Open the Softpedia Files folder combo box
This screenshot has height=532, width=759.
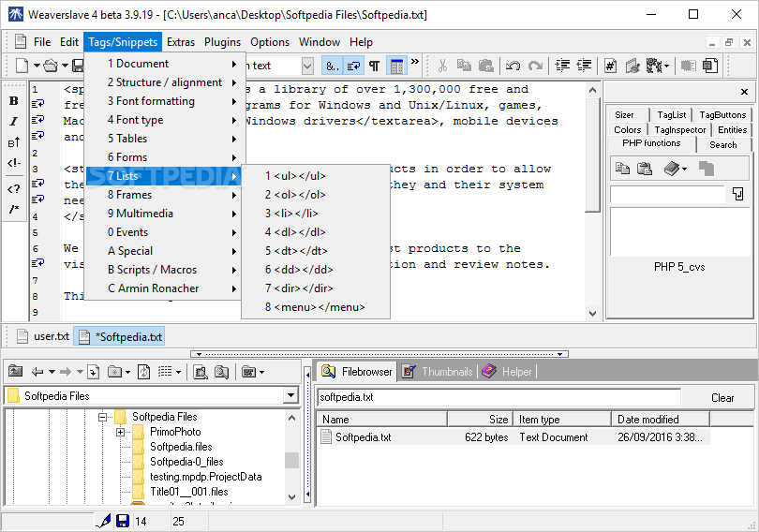[x=290, y=395]
